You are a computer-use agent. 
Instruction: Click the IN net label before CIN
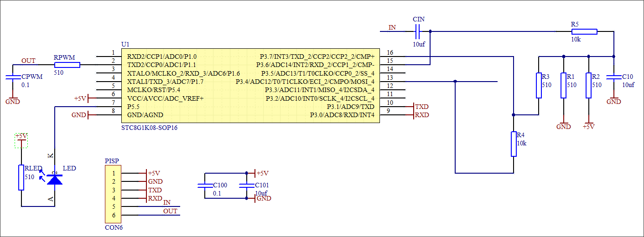tap(392, 27)
